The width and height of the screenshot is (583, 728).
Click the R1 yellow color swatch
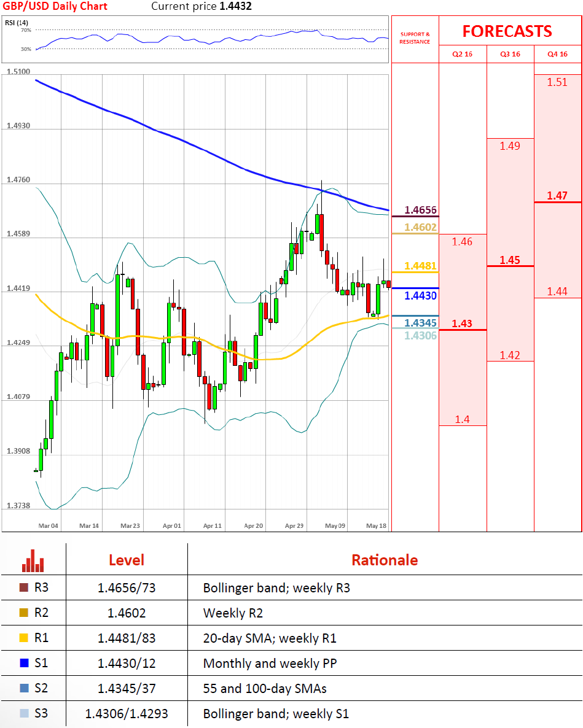click(24, 638)
